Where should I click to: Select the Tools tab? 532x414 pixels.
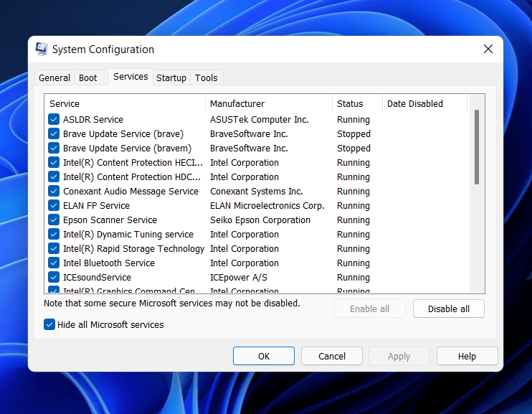click(x=206, y=78)
